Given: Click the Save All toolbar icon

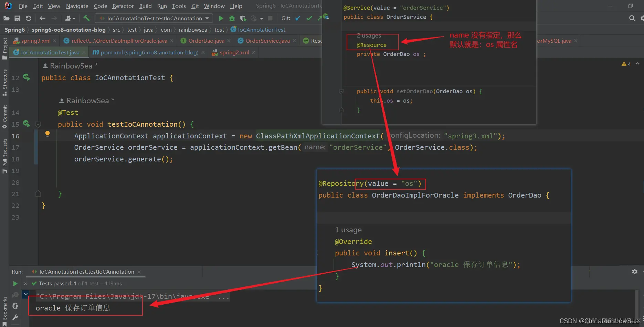Looking at the screenshot, I should pyautogui.click(x=17, y=18).
